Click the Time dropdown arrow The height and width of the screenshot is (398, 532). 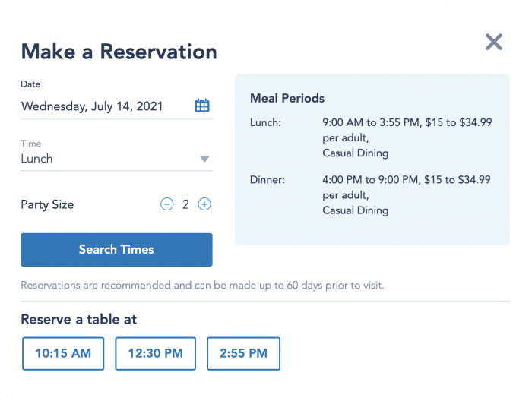coord(204,159)
